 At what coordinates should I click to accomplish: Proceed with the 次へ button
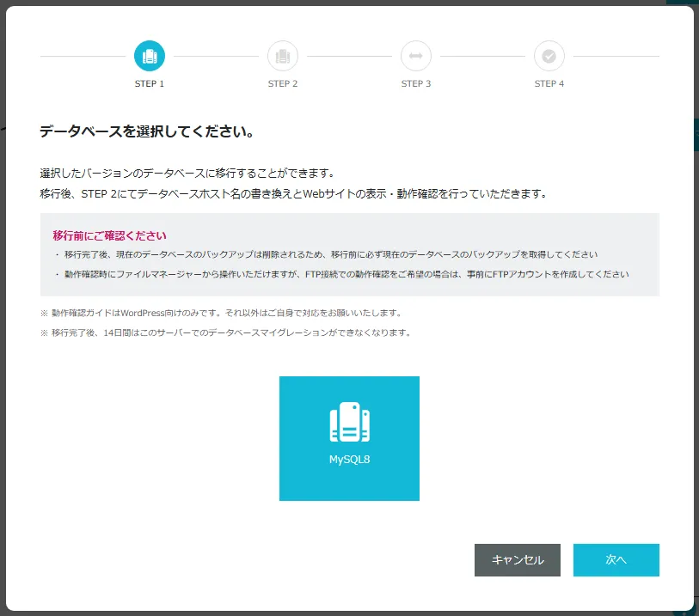(x=616, y=559)
